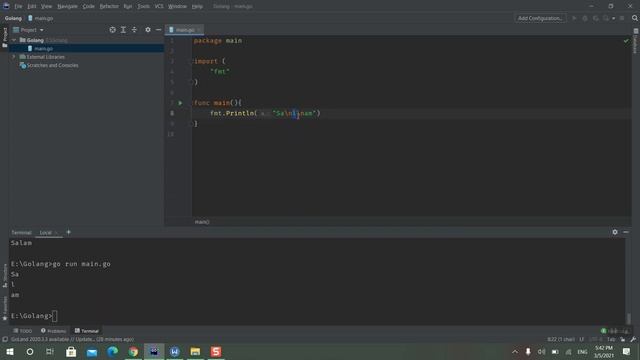Open the Tools menu
The image size is (640, 360).
(143, 6)
